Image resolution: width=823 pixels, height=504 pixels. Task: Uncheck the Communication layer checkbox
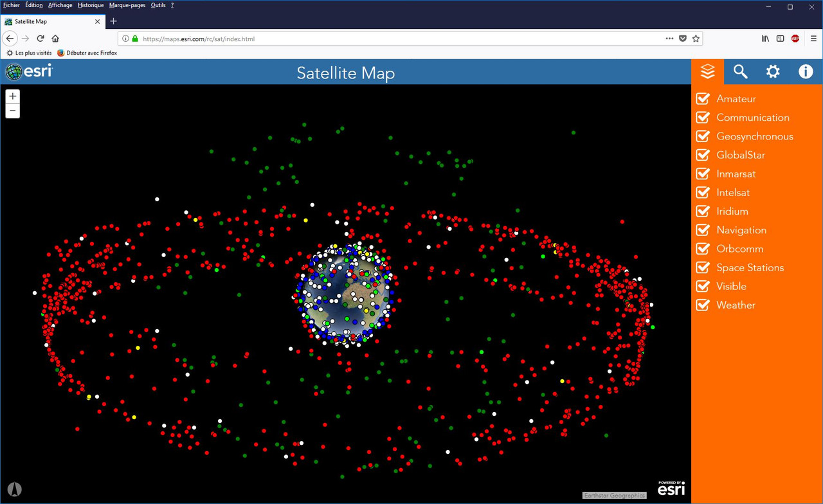point(703,118)
